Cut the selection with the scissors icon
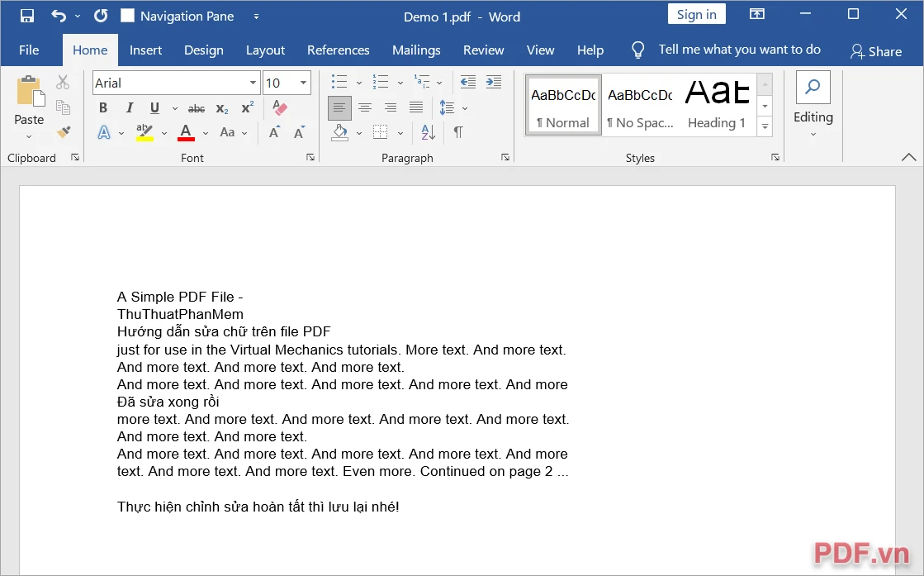The height and width of the screenshot is (576, 924). click(x=63, y=83)
